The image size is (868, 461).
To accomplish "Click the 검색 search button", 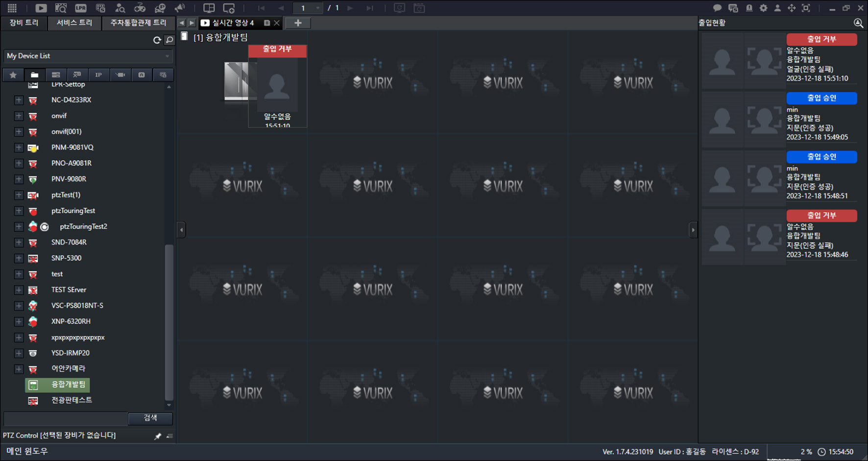I will (x=150, y=418).
